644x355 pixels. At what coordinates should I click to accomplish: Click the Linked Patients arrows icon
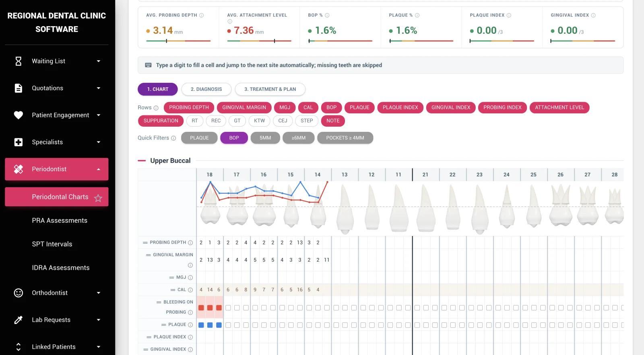(x=19, y=347)
